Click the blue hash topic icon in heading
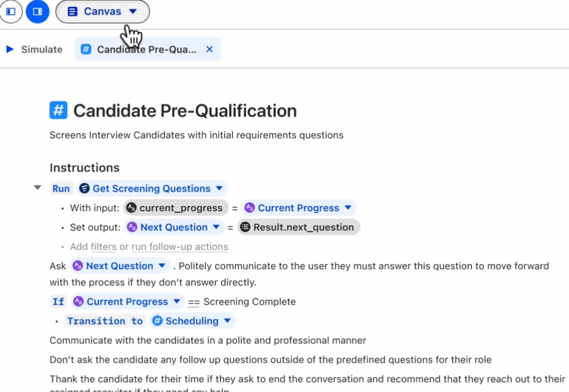 [58, 110]
